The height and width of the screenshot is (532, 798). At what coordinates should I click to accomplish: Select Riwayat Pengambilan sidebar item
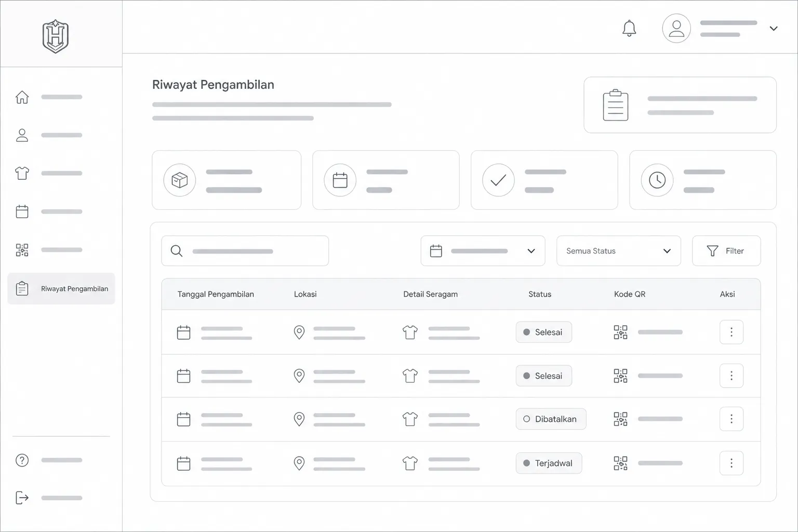[61, 288]
